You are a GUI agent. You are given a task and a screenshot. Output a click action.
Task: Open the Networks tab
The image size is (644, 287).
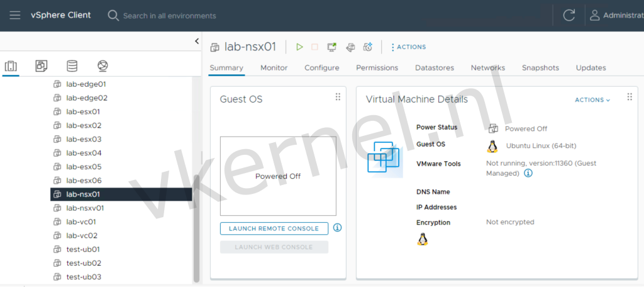coord(488,68)
